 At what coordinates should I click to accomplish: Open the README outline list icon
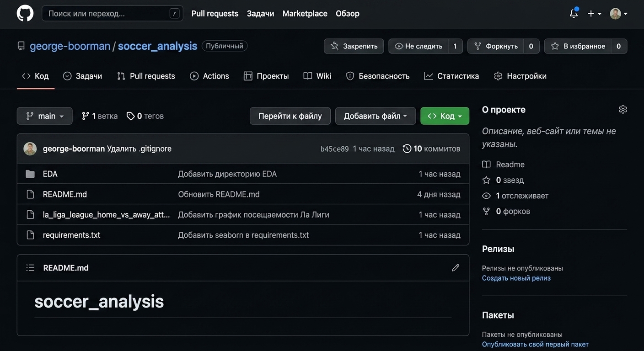30,268
